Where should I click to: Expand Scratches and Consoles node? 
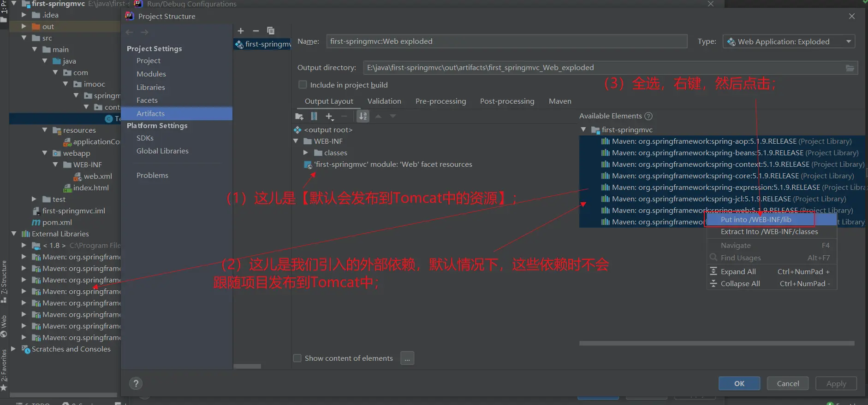click(x=14, y=349)
